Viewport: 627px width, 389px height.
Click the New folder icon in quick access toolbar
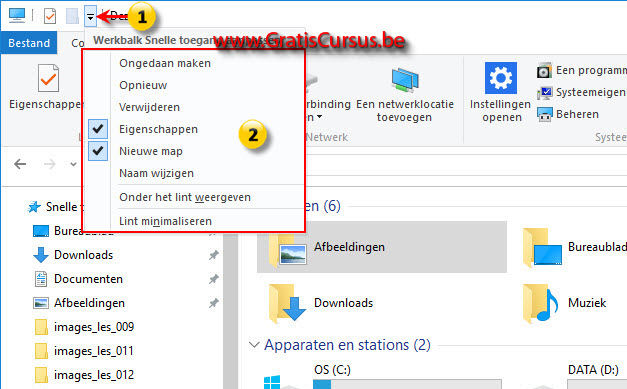(x=72, y=16)
